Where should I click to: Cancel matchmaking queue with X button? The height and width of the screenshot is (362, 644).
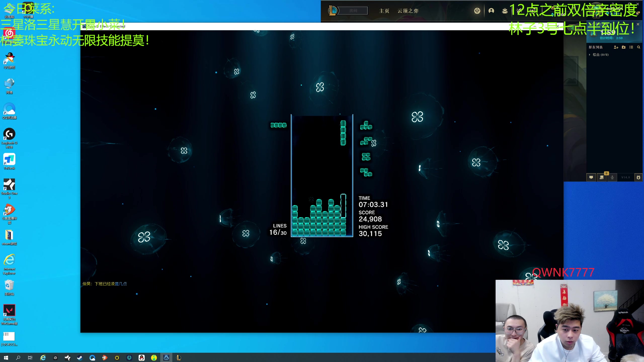638,24
